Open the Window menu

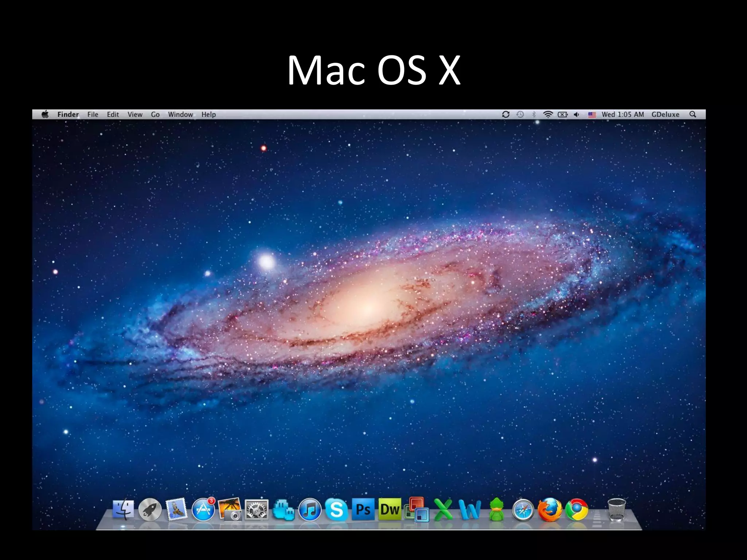click(x=180, y=114)
